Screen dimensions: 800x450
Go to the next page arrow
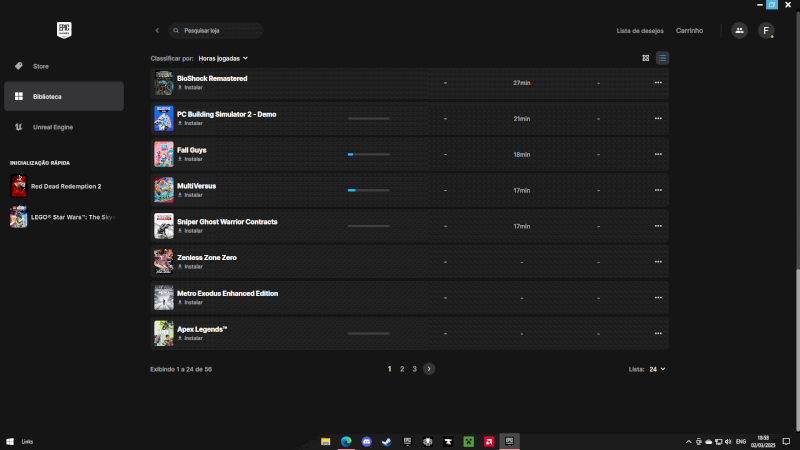coord(429,369)
